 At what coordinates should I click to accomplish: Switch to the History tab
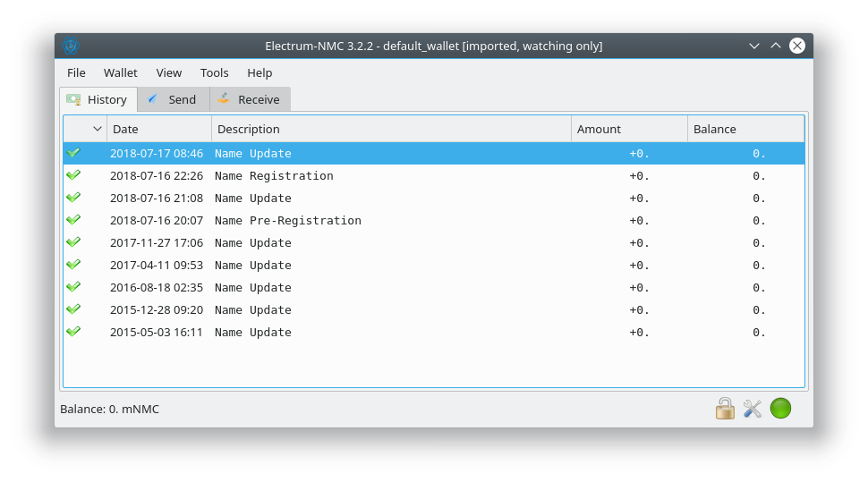coord(98,99)
